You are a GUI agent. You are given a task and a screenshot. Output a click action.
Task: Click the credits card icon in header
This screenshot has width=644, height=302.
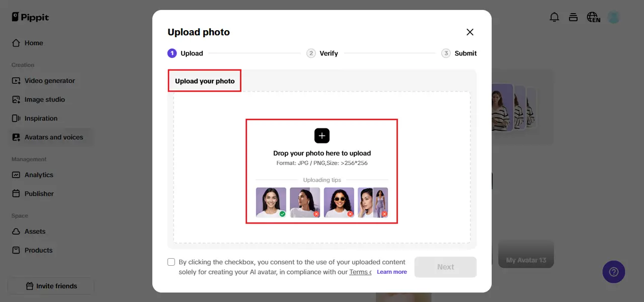[x=573, y=17]
